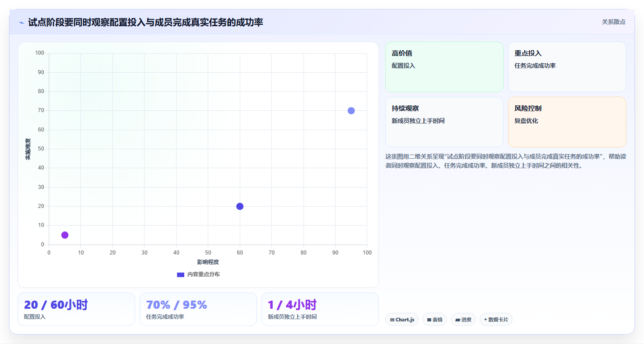Screen dimensions: 644x344
Task: Click the 影响程度 x-axis title
Action: [208, 262]
